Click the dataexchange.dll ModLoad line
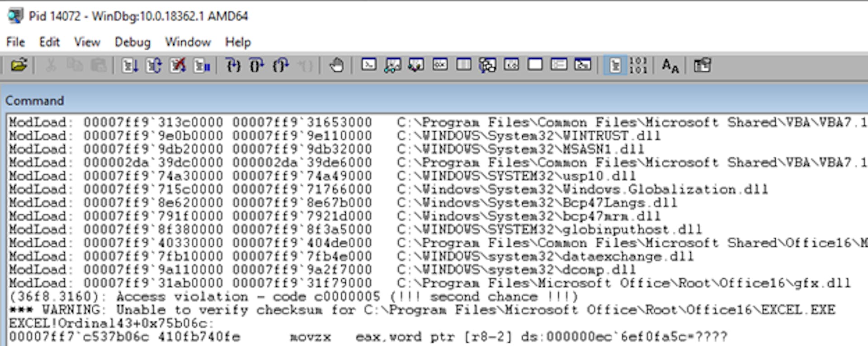 tap(351, 256)
